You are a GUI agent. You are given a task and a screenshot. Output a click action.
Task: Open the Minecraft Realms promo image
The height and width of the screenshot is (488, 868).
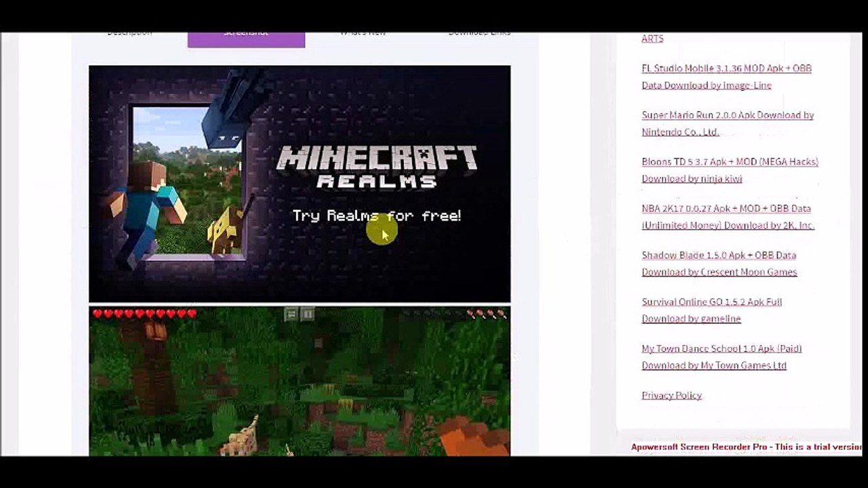299,184
